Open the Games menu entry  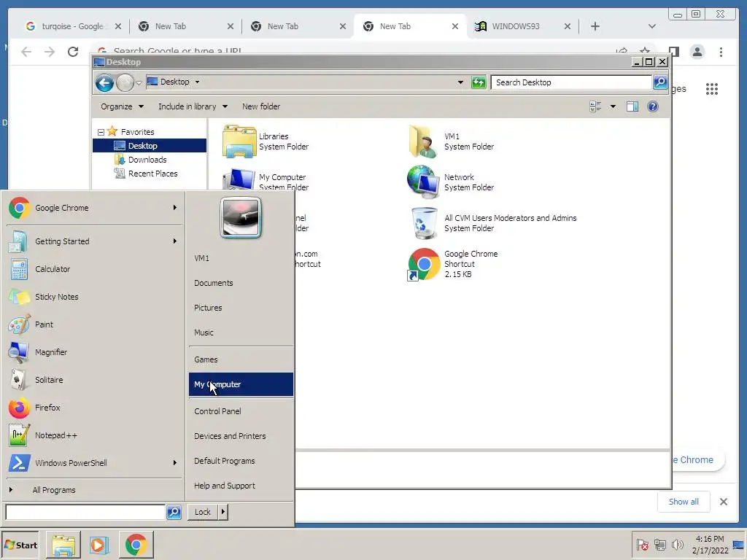(241, 359)
